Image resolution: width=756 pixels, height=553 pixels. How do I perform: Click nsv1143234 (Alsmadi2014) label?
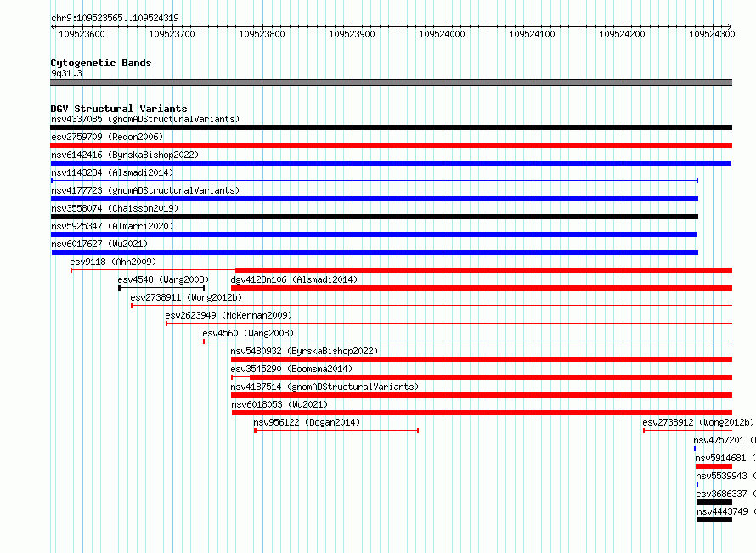coord(112,172)
